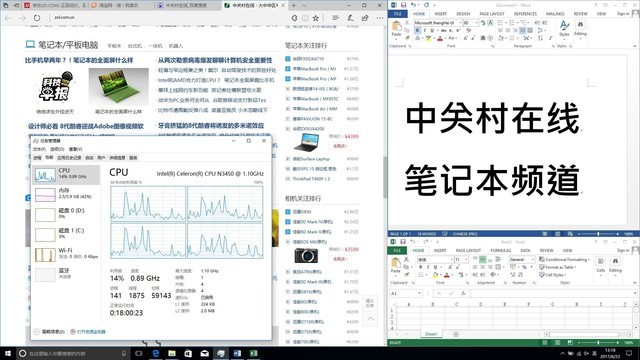This screenshot has height=360, width=640.
Task: Select Wi-Fi in Task Manager's performance list
Action: pyautogui.click(x=66, y=254)
